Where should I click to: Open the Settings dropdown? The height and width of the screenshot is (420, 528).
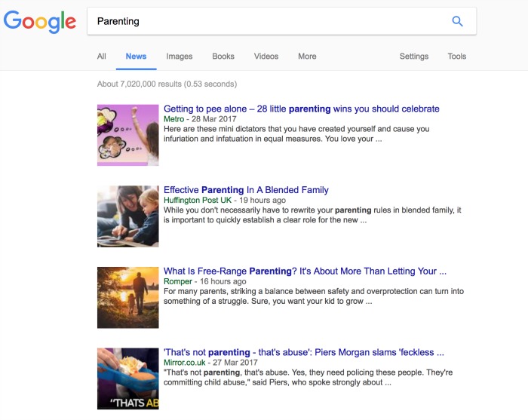click(414, 57)
